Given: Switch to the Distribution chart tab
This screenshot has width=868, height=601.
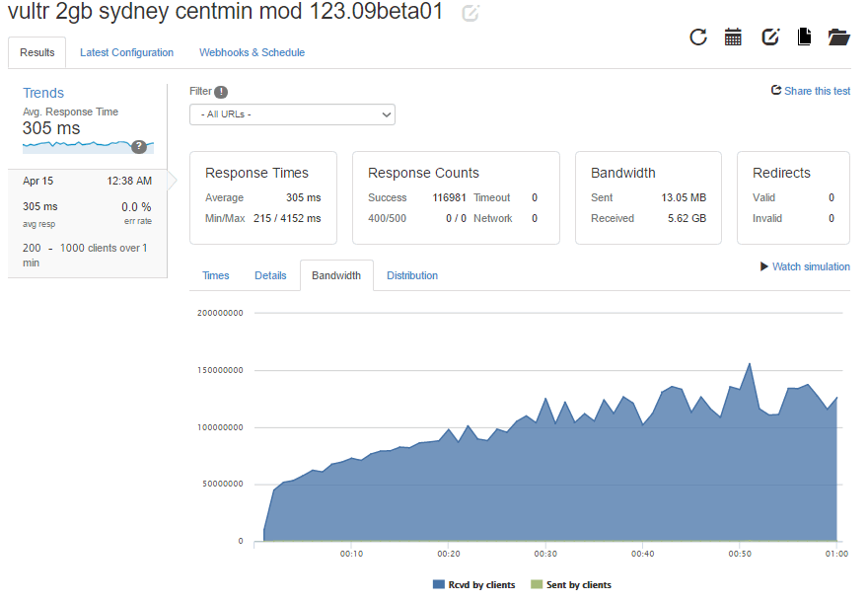Looking at the screenshot, I should [412, 275].
